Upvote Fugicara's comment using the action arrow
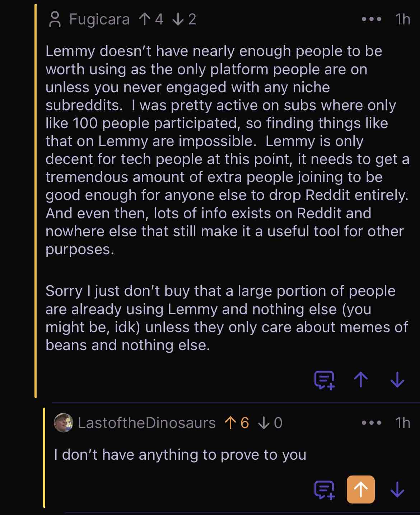Viewport: 420px width, 515px height. 361,380
